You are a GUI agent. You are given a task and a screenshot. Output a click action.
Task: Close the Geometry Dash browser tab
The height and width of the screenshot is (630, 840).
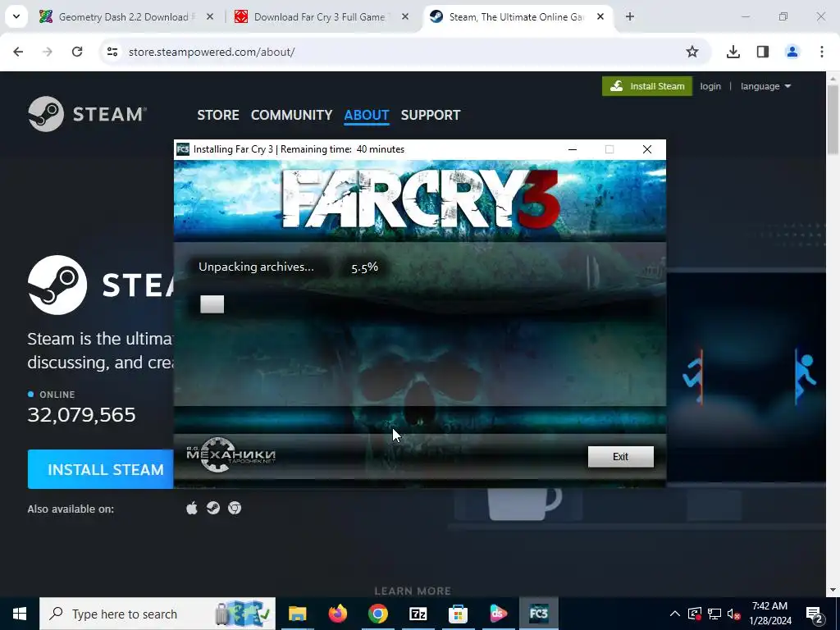[210, 17]
